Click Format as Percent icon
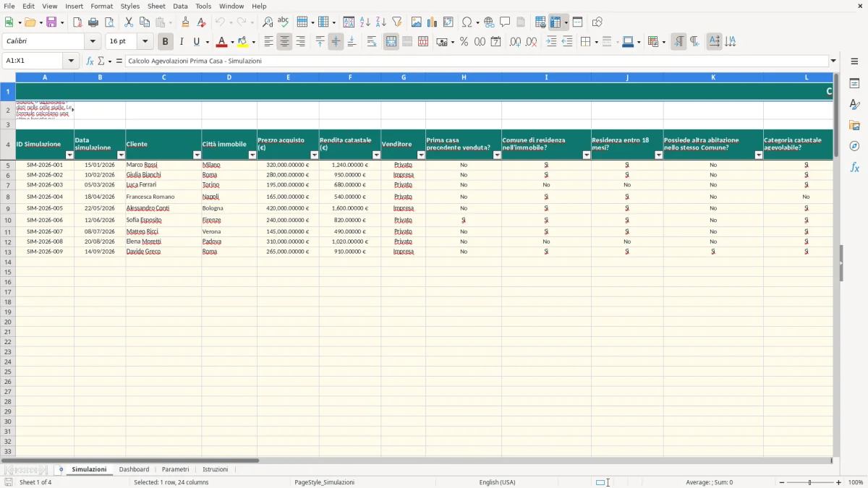868x488 pixels. click(464, 42)
